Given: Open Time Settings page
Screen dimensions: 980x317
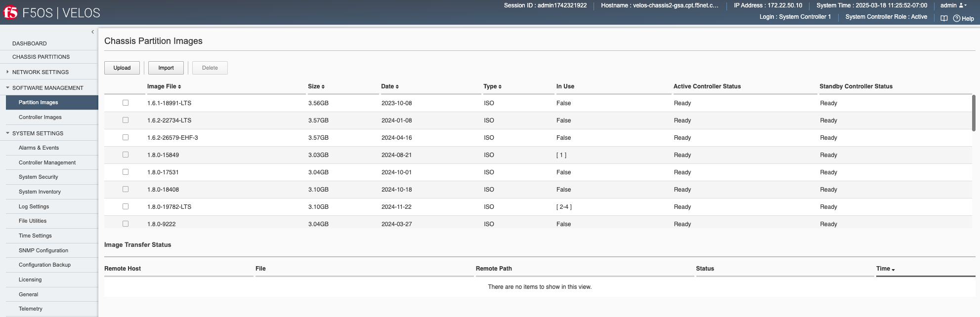Looking at the screenshot, I should tap(35, 236).
